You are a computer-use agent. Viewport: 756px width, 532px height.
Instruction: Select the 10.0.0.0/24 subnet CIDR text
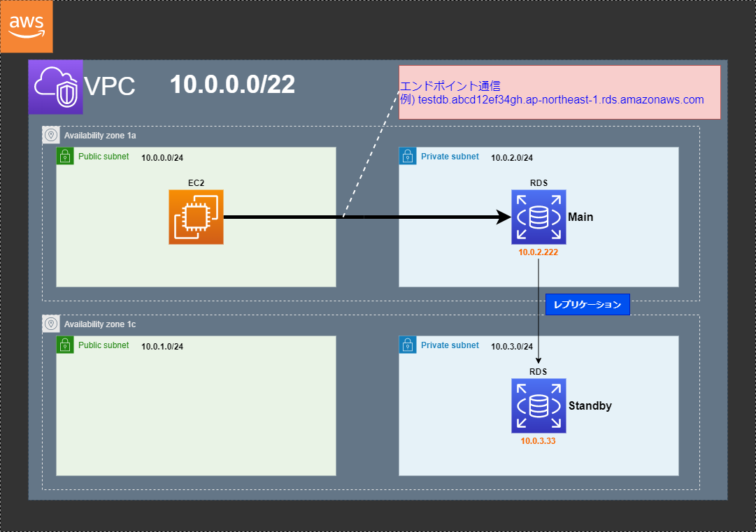coord(162,157)
